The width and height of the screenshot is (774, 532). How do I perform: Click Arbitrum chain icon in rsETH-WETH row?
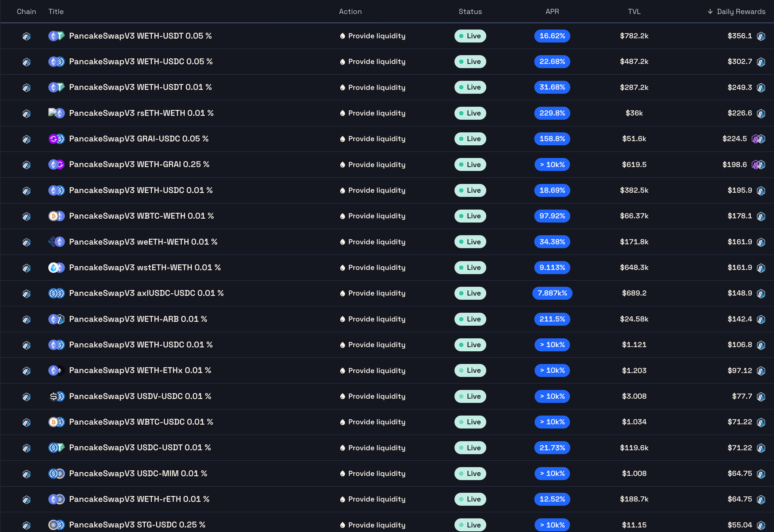click(x=26, y=113)
